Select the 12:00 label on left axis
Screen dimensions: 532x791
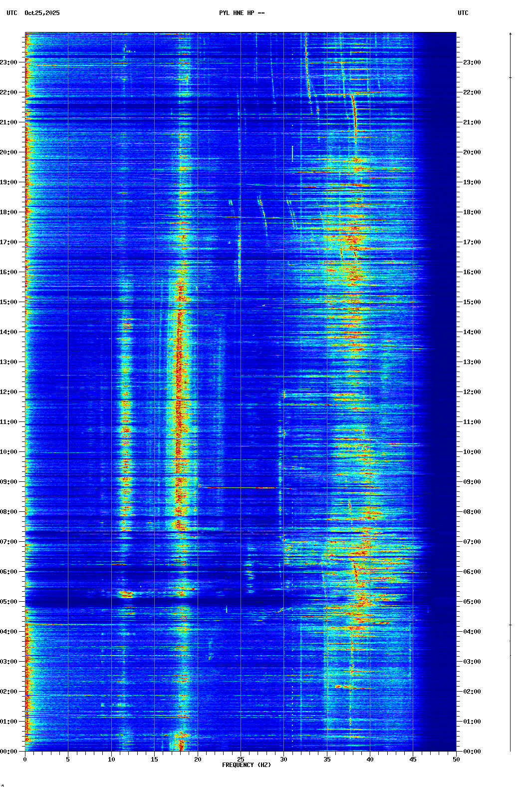pos(9,392)
